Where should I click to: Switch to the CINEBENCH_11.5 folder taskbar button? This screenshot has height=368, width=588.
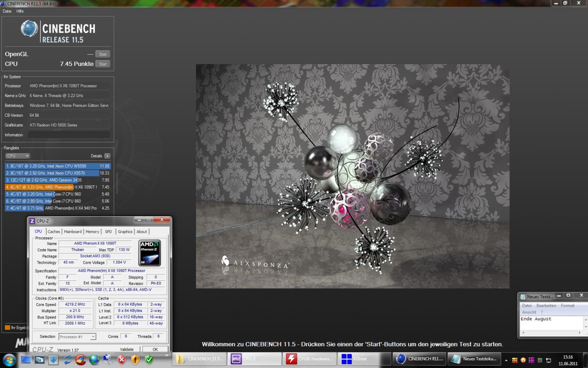[x=199, y=359]
